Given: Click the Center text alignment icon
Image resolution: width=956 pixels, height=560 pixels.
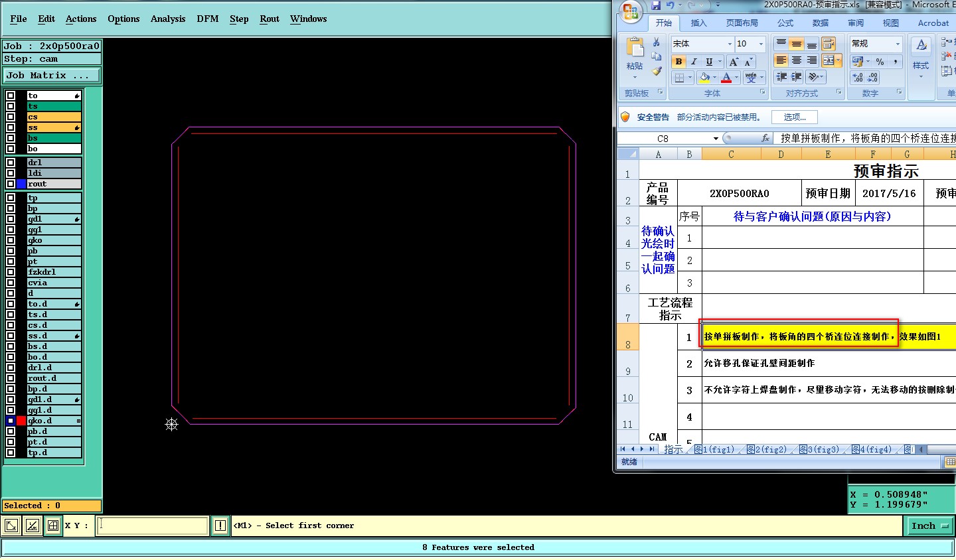Looking at the screenshot, I should pos(796,60).
